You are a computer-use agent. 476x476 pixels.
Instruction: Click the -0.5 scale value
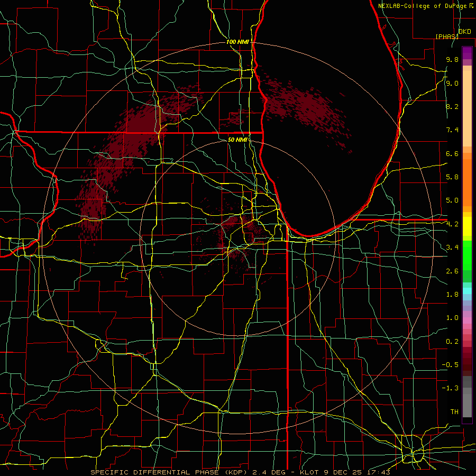click(x=450, y=365)
